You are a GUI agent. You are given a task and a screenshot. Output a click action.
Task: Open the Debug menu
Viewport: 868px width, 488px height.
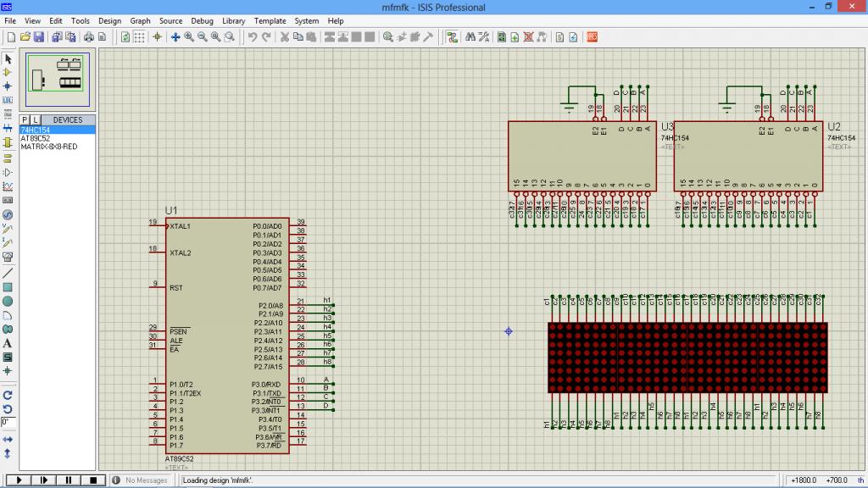point(202,20)
